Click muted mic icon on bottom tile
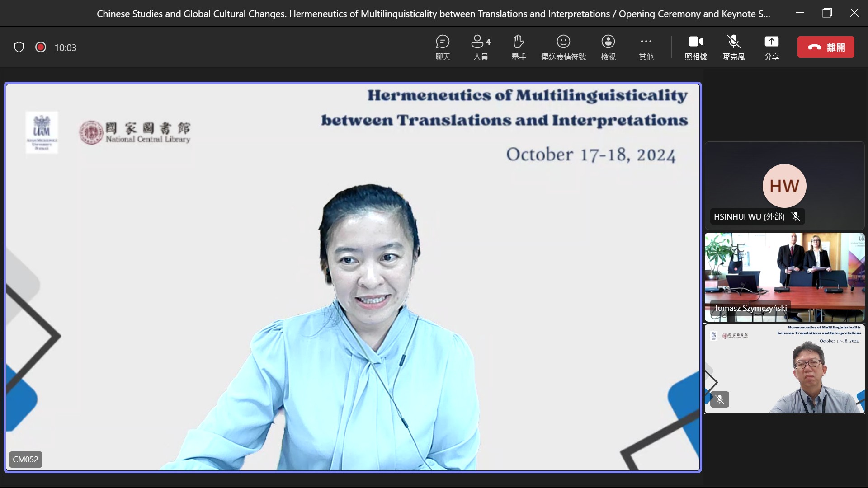Viewport: 868px width, 488px height. coord(719,399)
